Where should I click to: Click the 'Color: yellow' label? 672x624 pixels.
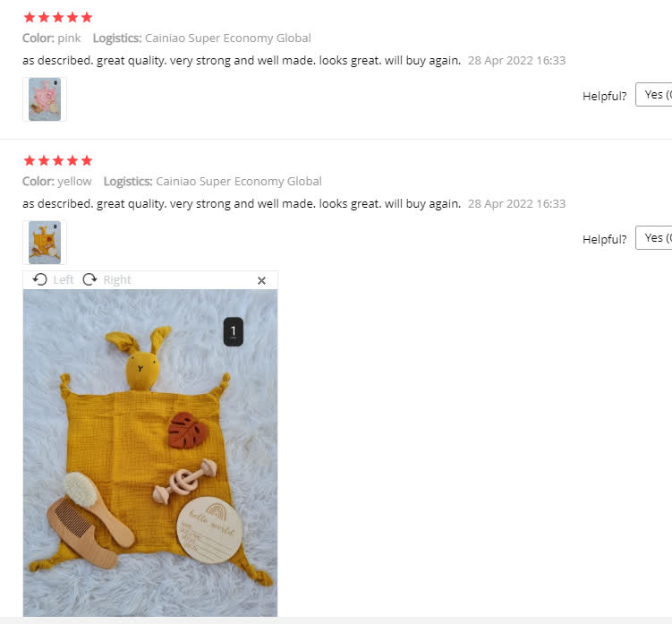coord(57,182)
